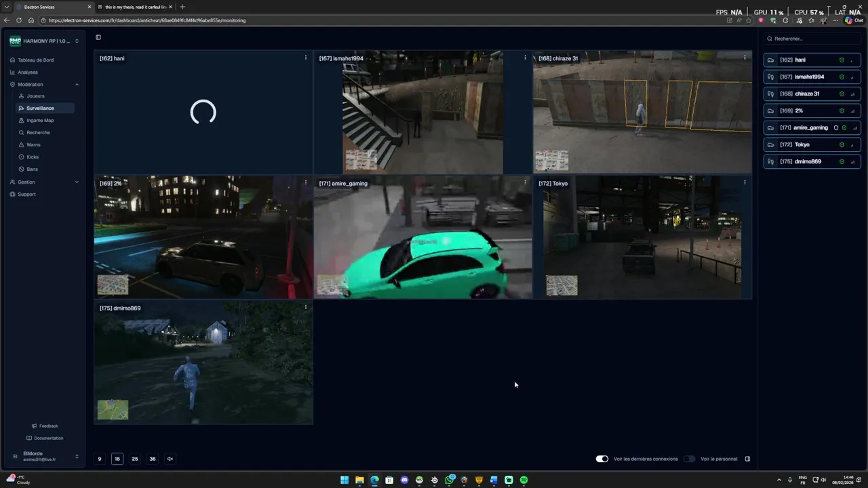Select [172] Tokyo in player list

tap(812, 144)
